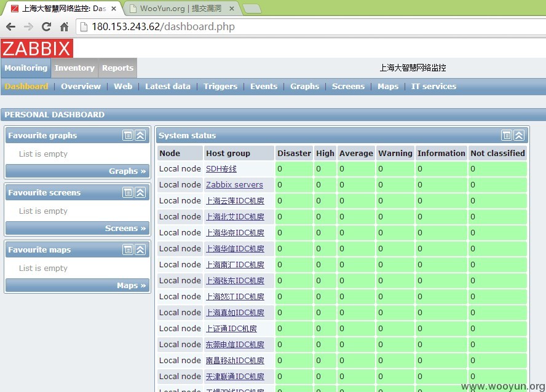
Task: Close the Zabbix dashboard browser tab
Action: click(114, 9)
